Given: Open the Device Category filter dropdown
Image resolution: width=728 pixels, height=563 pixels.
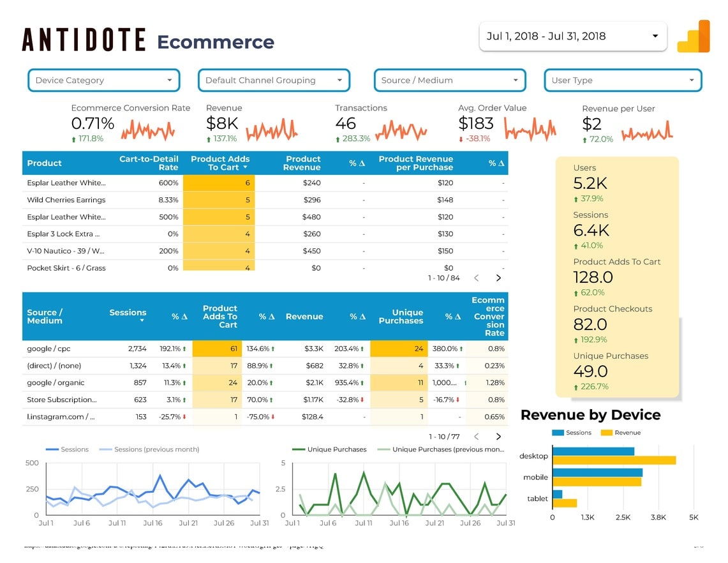Looking at the screenshot, I should pyautogui.click(x=104, y=80).
